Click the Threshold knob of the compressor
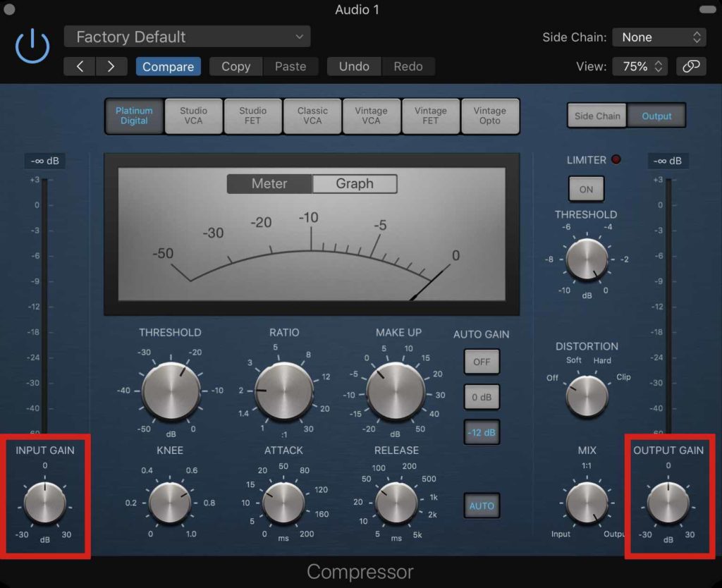 pyautogui.click(x=170, y=391)
